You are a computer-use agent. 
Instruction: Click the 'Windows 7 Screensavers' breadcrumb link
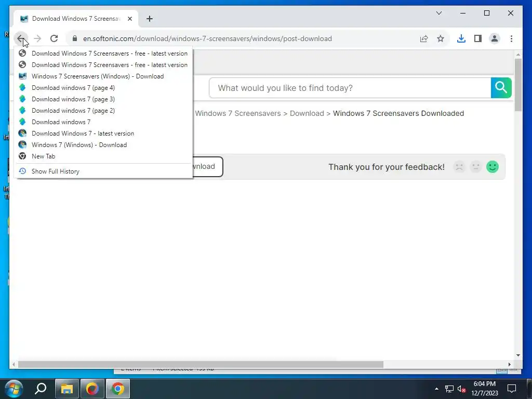[x=238, y=113]
